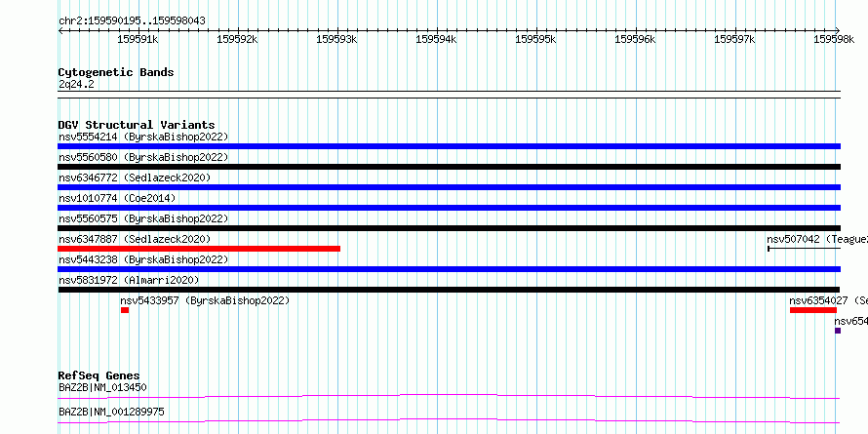This screenshot has width=868, height=434.
Task: Click the BAZ2B NM_013450 magenta transcript line
Action: point(449,396)
